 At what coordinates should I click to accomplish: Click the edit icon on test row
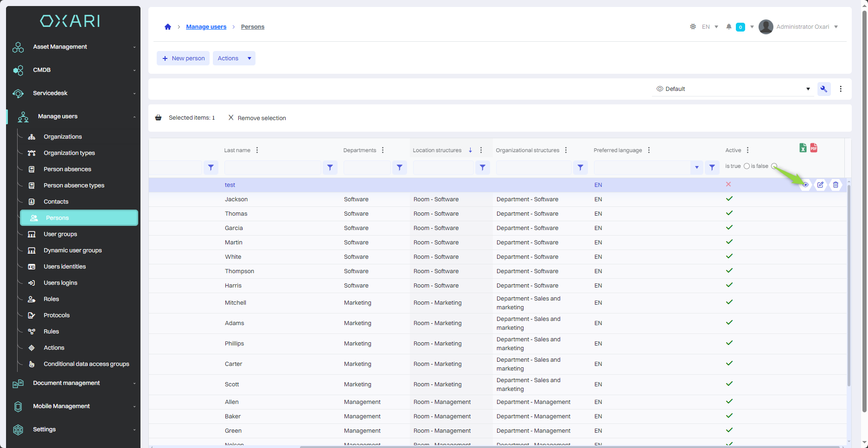coord(820,185)
